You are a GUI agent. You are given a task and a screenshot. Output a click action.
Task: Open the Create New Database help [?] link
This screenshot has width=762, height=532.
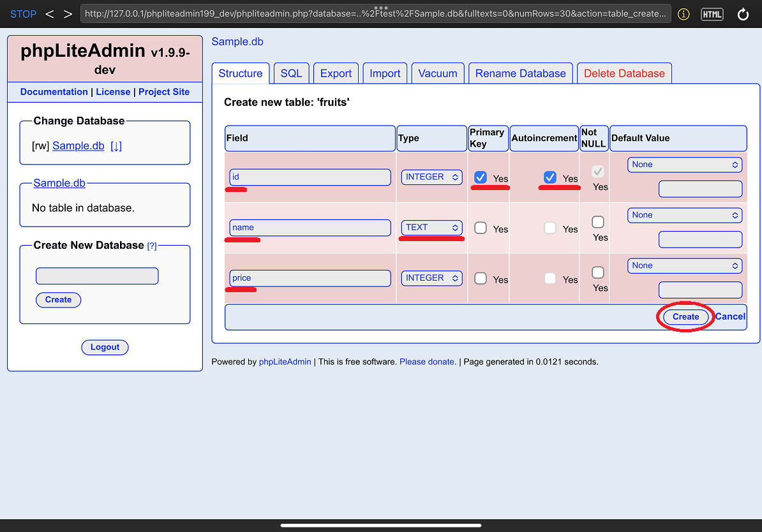[152, 246]
